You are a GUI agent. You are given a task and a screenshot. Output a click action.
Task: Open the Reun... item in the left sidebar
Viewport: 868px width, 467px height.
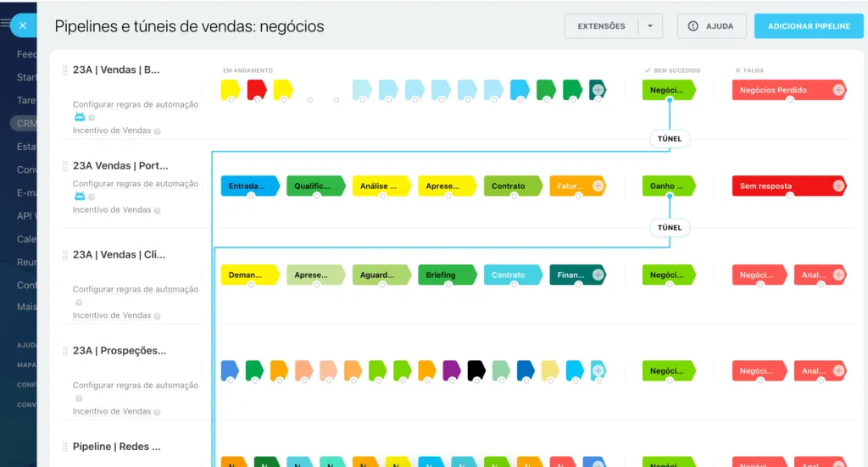[26, 262]
